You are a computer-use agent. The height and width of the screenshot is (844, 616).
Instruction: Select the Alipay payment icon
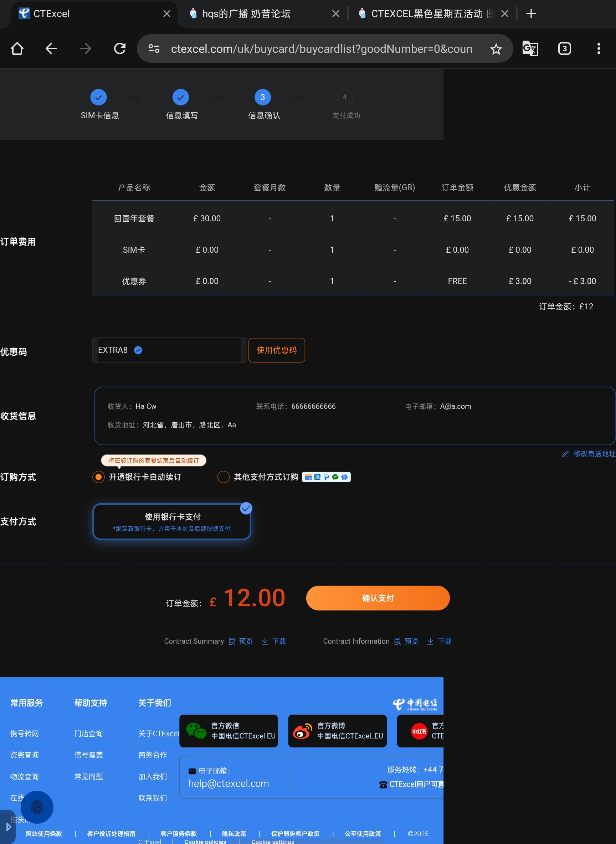tap(317, 477)
